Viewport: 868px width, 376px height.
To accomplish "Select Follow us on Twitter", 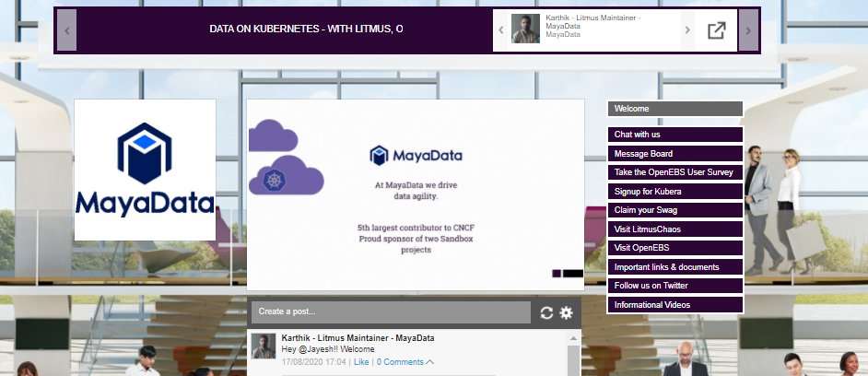I will coord(674,286).
